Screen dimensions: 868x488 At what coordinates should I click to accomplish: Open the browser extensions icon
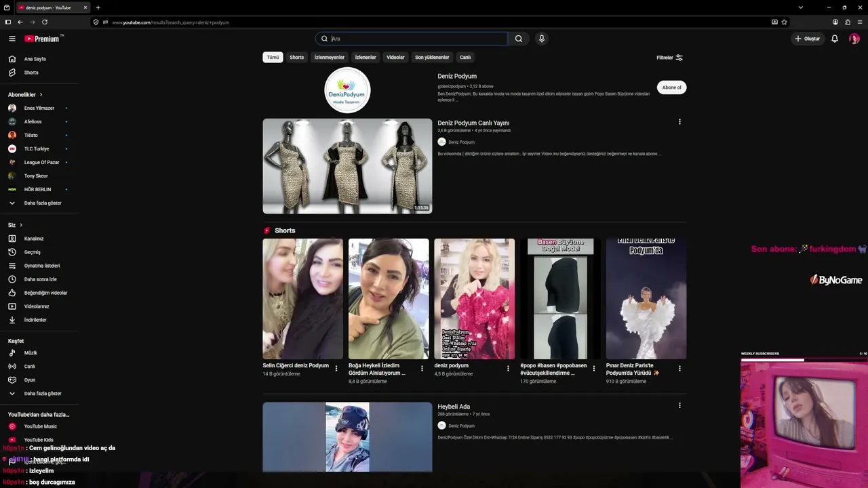tap(848, 22)
